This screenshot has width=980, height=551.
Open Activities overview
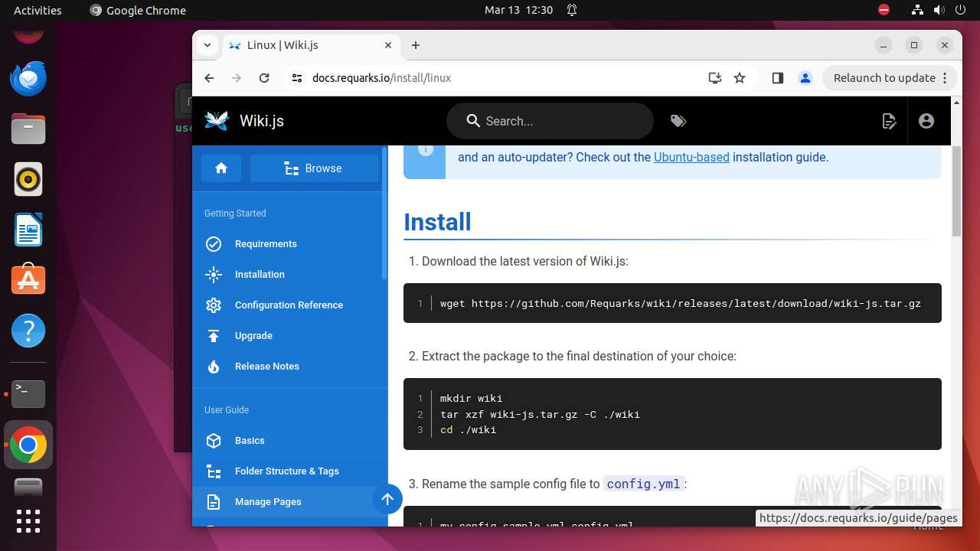tap(38, 10)
